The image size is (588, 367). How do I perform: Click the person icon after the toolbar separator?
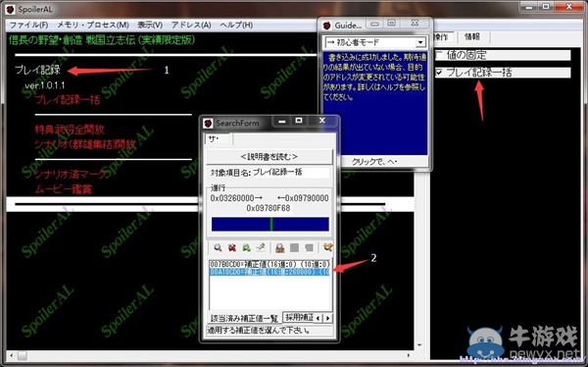pos(279,247)
